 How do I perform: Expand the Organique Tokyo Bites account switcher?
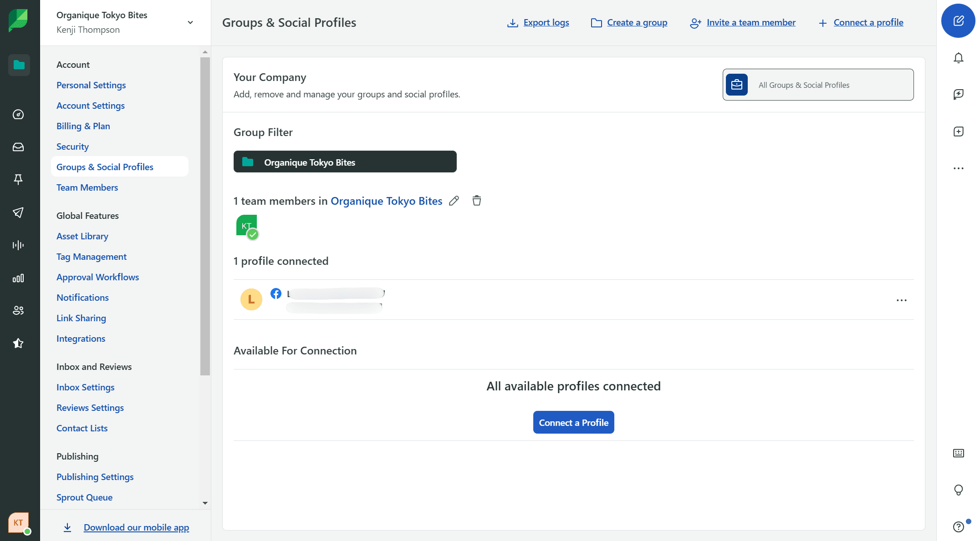point(190,22)
